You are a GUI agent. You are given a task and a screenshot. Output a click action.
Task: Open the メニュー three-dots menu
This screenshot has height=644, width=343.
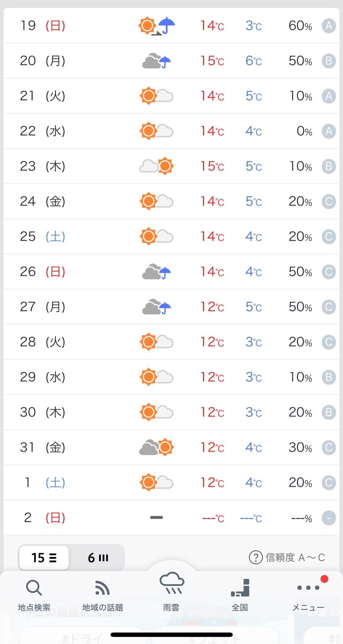(308, 588)
